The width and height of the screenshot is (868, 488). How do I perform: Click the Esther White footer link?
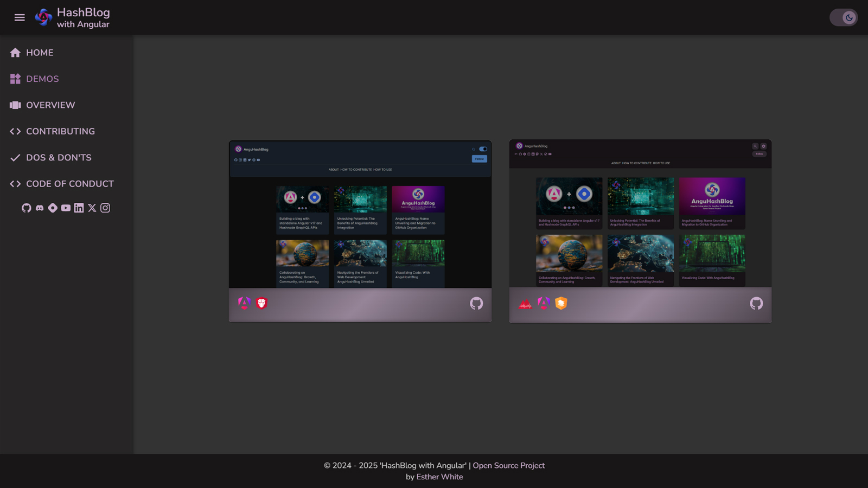(439, 477)
